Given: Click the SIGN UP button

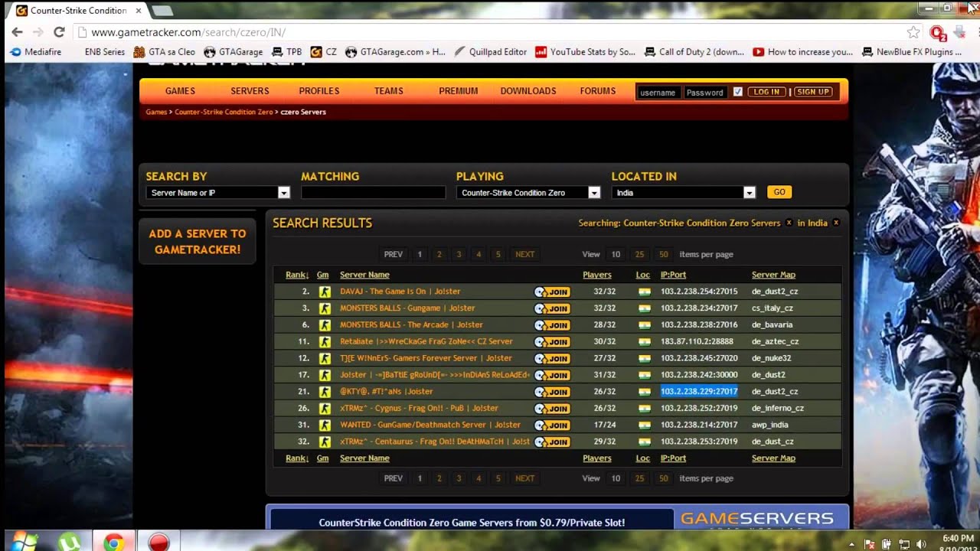Looking at the screenshot, I should [x=812, y=92].
